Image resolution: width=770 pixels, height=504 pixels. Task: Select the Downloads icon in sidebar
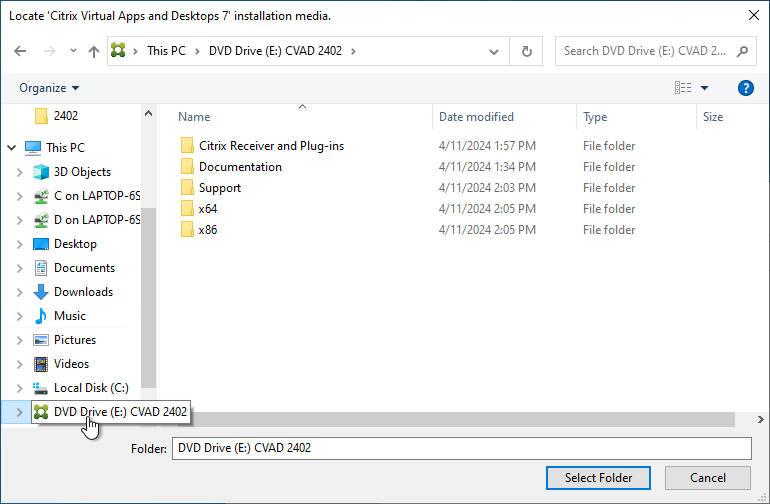coord(41,292)
